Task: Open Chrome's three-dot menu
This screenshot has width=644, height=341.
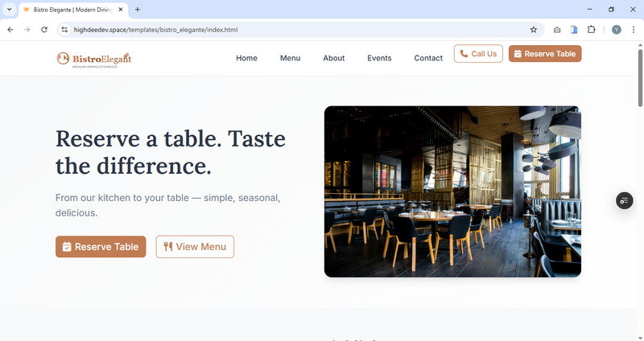Action: point(634,30)
